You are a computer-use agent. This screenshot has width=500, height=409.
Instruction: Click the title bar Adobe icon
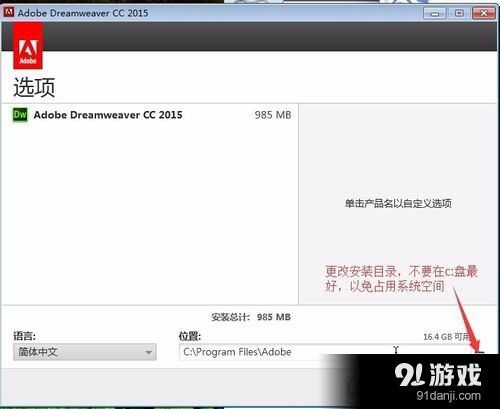8,13
